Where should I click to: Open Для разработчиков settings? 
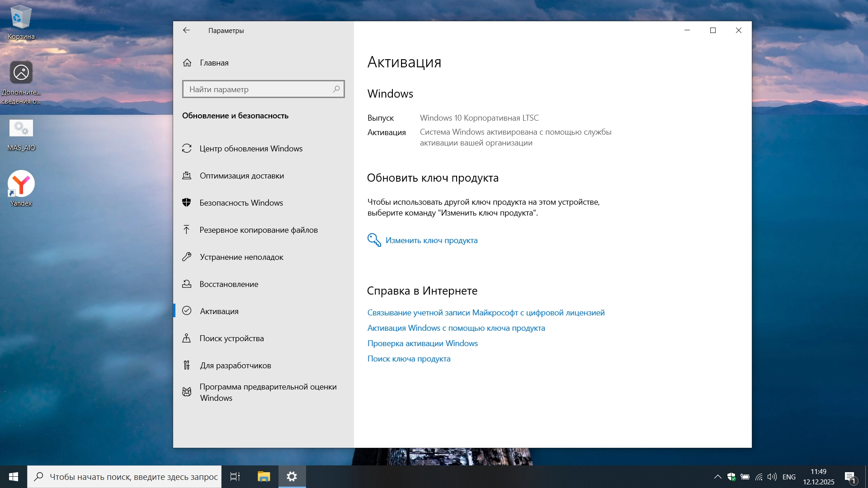(x=235, y=366)
